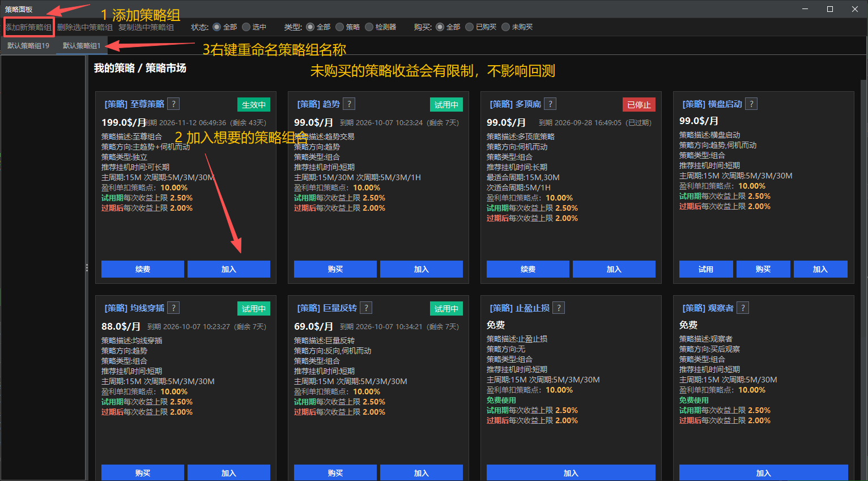Click 购买 button on 均线穿插 card
Screen dimensions: 868x481
click(143, 473)
